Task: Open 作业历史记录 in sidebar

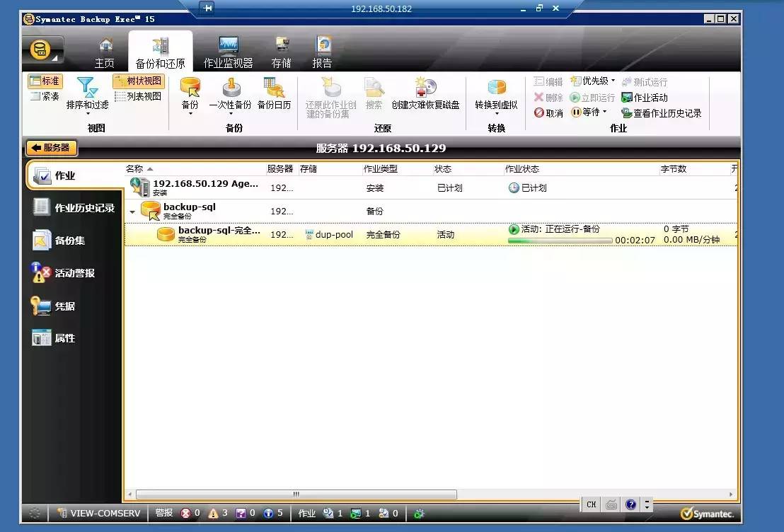Action: (74, 207)
